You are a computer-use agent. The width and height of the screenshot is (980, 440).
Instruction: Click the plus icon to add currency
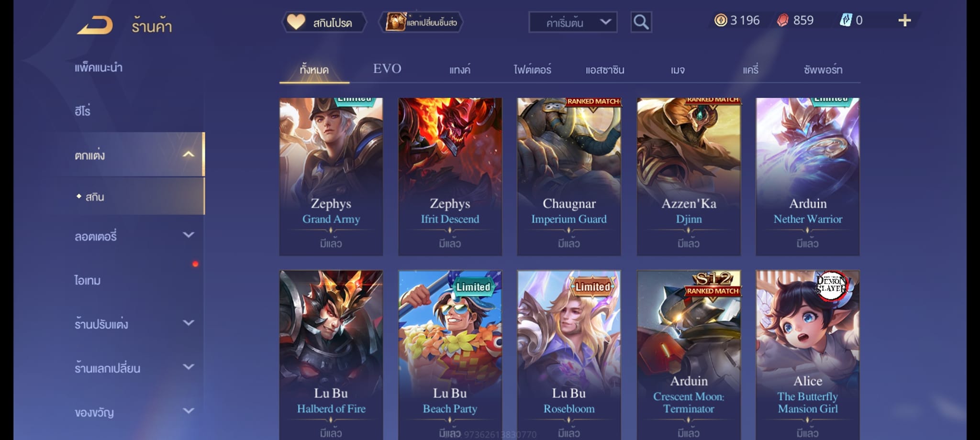pos(904,21)
